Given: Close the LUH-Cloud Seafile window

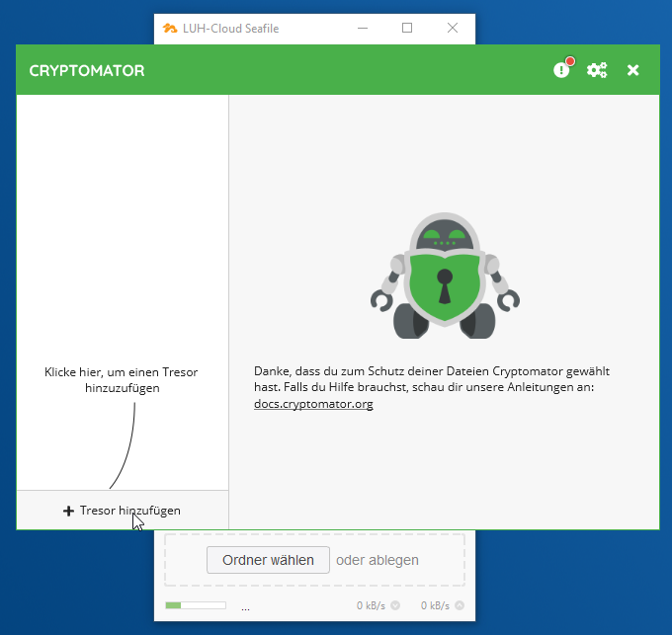Looking at the screenshot, I should (453, 29).
